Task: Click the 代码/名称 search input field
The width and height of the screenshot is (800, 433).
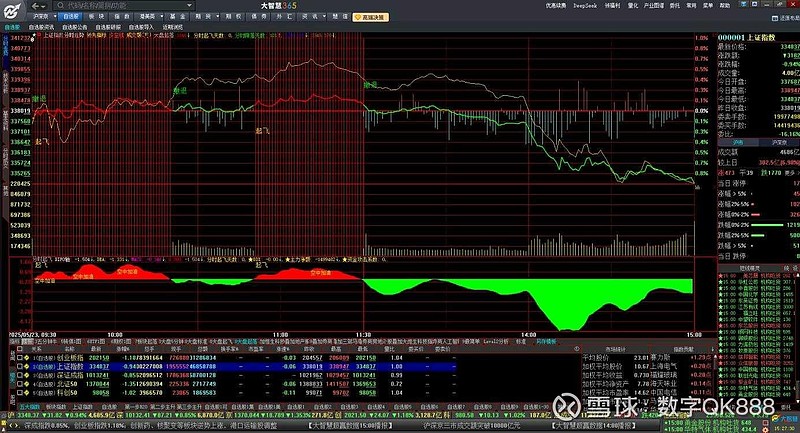Action: (x=122, y=6)
